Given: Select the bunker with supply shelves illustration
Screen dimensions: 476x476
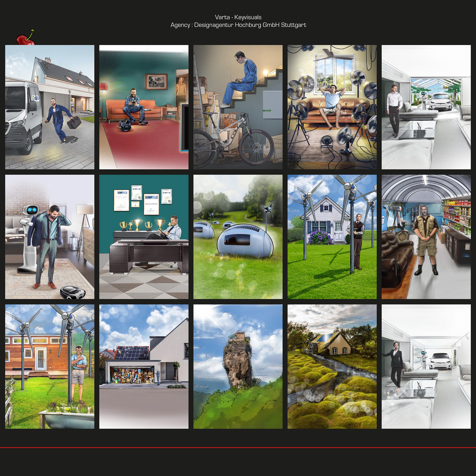Looking at the screenshot, I should click(x=426, y=237).
